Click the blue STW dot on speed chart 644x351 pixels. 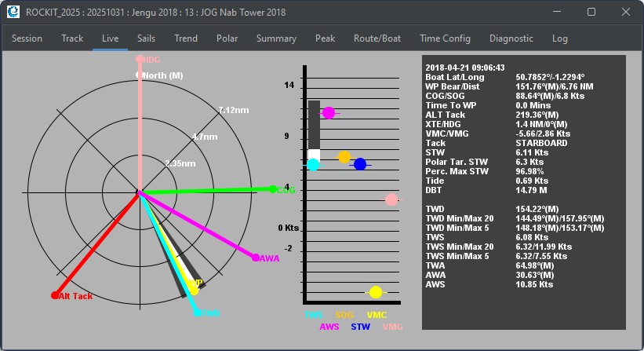coord(360,164)
